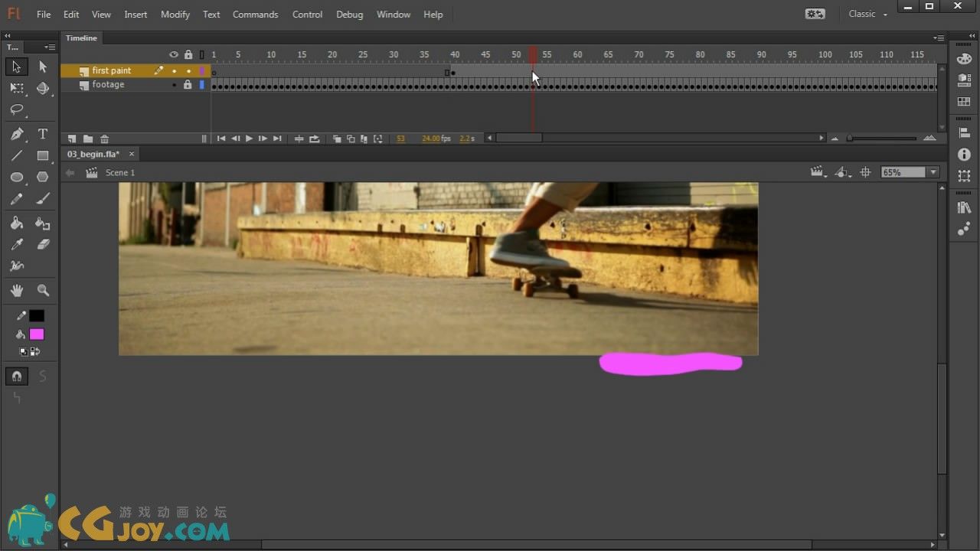
Task: Click the New Layer icon
Action: click(71, 139)
